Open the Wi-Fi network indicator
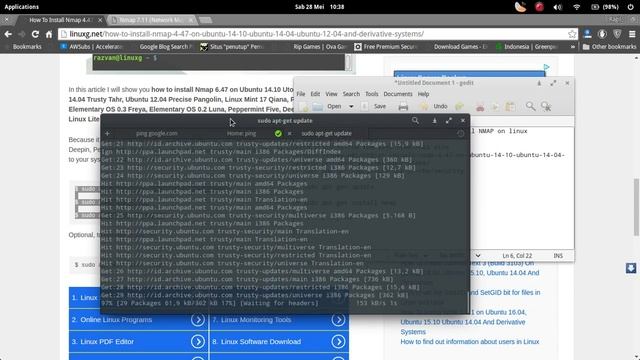The image size is (640, 360). click(576, 7)
